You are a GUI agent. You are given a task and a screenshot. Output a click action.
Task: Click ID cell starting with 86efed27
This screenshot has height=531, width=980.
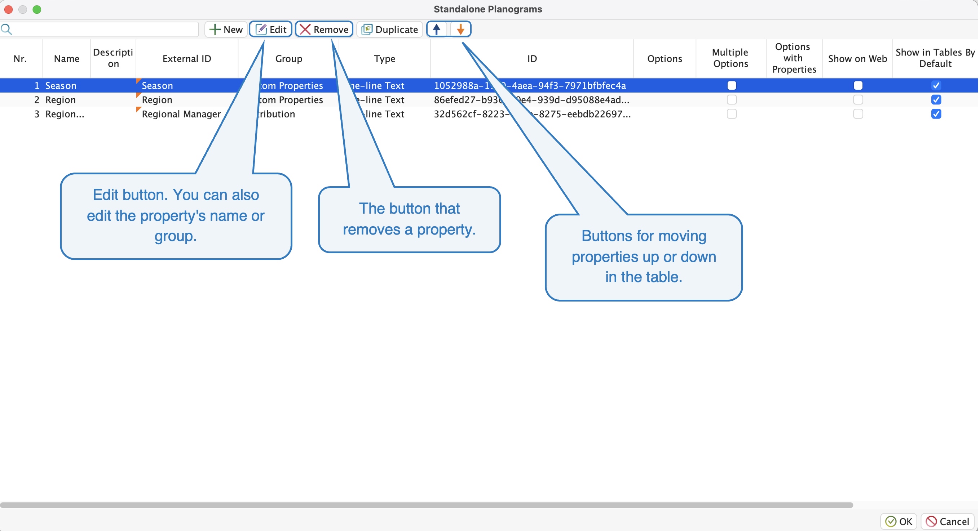(532, 99)
